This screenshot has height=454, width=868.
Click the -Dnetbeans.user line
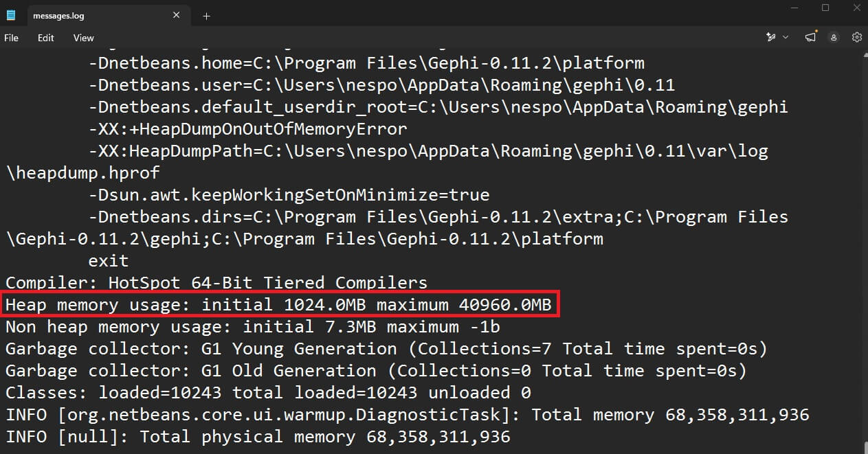(381, 85)
